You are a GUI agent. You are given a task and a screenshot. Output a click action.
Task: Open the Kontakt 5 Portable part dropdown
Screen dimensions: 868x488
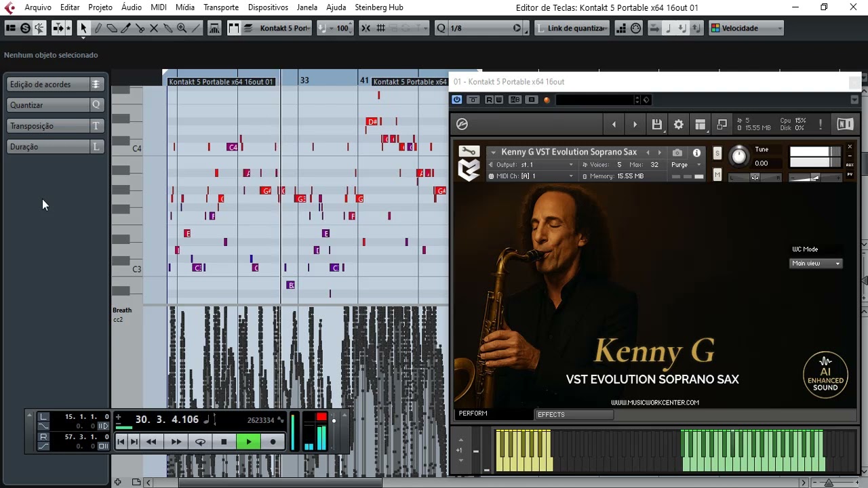point(285,28)
